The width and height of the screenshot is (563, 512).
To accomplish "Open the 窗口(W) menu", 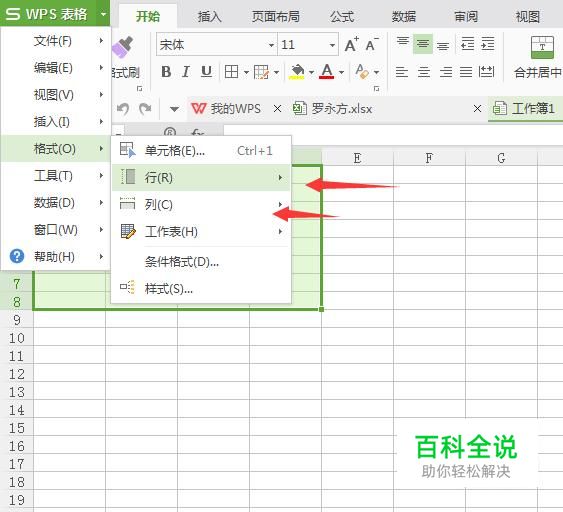I will 55,230.
